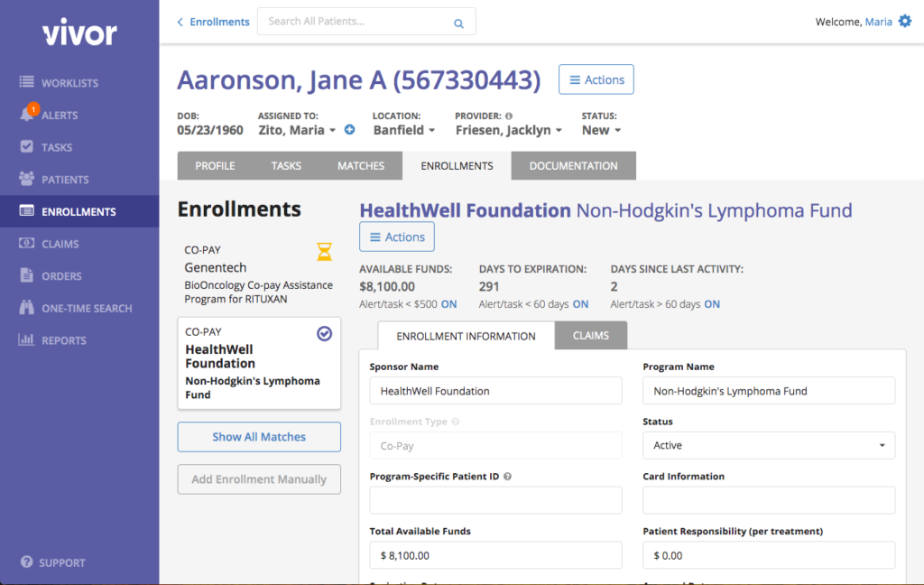Open Tasks checkmark icon in sidebar
This screenshot has width=924, height=585.
pos(26,146)
